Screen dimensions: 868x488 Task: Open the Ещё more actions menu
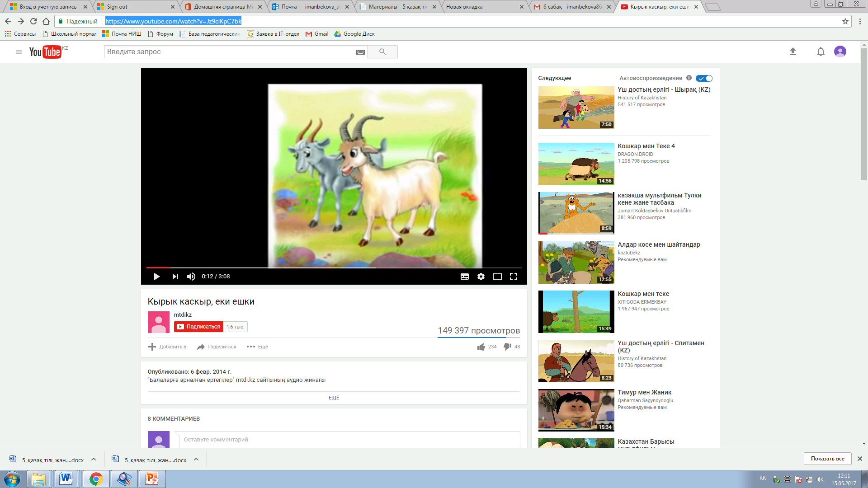(x=257, y=347)
